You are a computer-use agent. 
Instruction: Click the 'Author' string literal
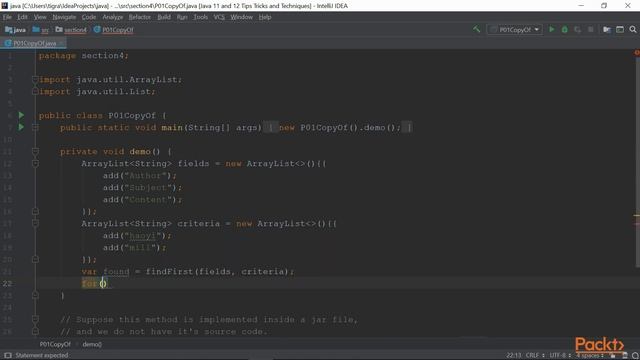(145, 176)
